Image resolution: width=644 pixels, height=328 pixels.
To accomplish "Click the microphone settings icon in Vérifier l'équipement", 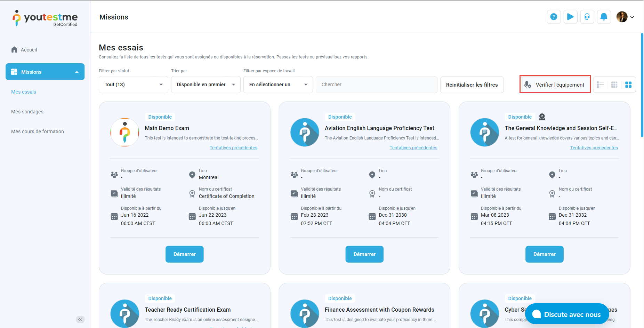I will click(528, 85).
